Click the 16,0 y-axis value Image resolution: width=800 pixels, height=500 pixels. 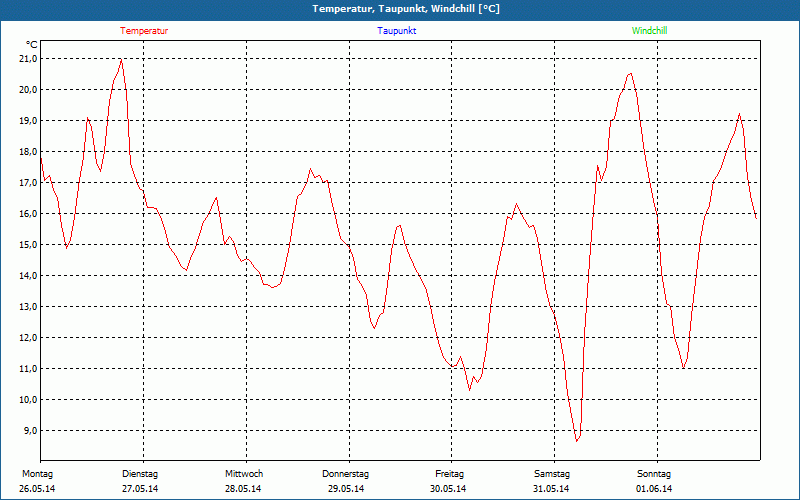[28, 214]
